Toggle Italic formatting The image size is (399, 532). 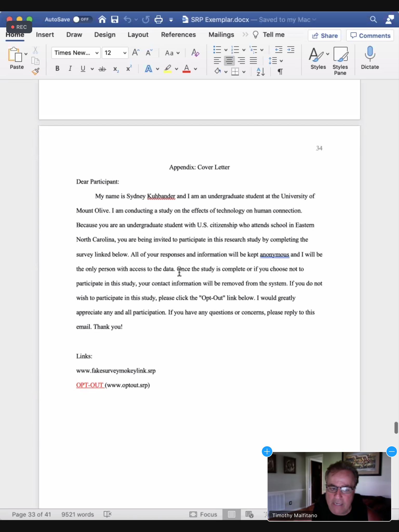70,69
